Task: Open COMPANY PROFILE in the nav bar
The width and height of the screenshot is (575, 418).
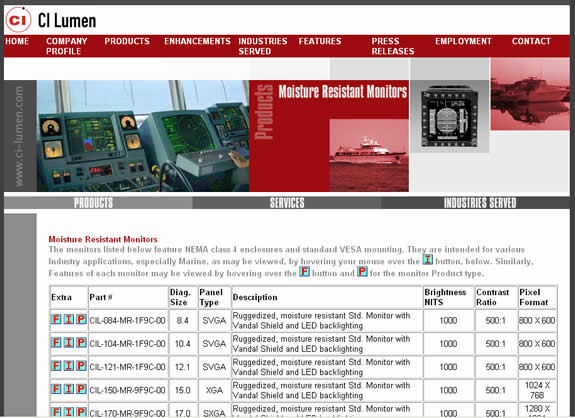Action: point(67,46)
